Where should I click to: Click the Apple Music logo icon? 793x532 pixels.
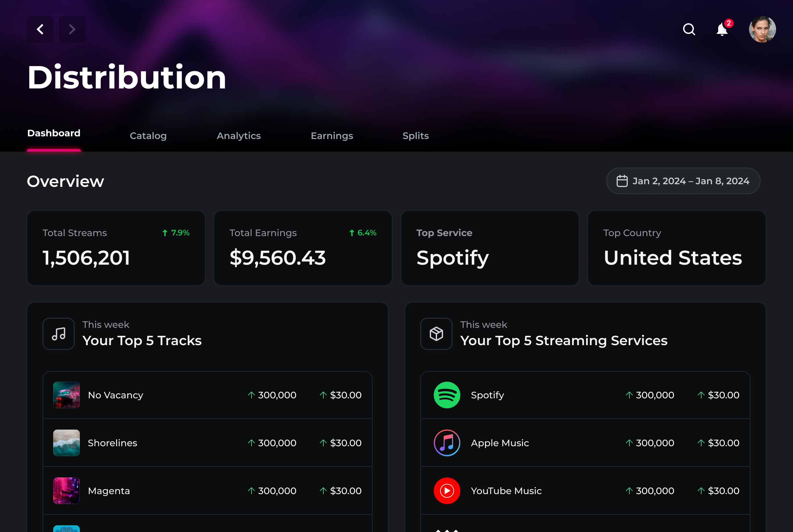coord(447,443)
